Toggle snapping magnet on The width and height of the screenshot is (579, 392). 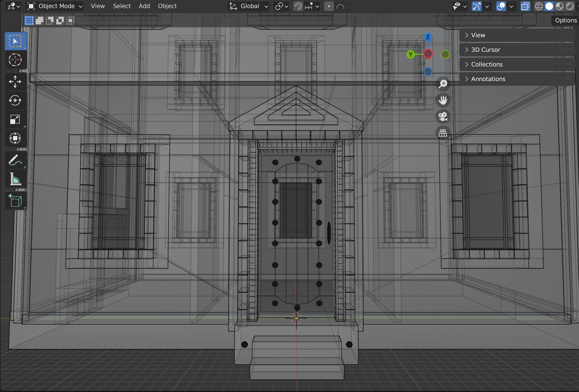(298, 6)
